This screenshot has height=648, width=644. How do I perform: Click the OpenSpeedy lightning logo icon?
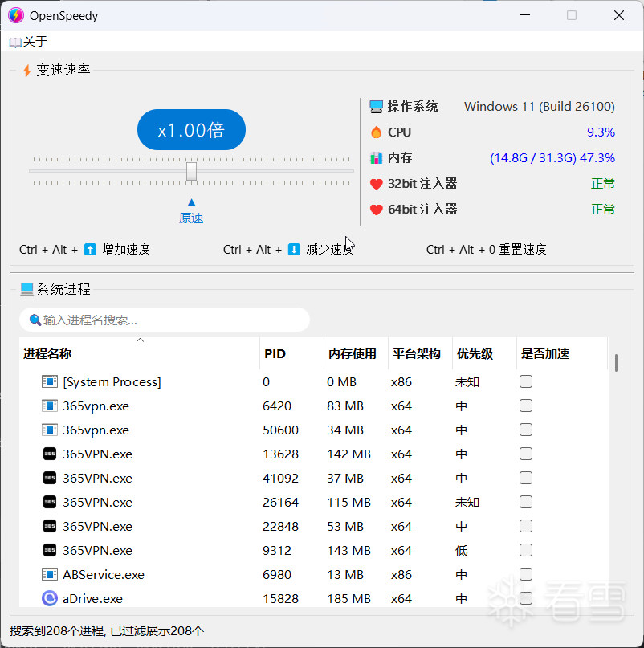16,16
